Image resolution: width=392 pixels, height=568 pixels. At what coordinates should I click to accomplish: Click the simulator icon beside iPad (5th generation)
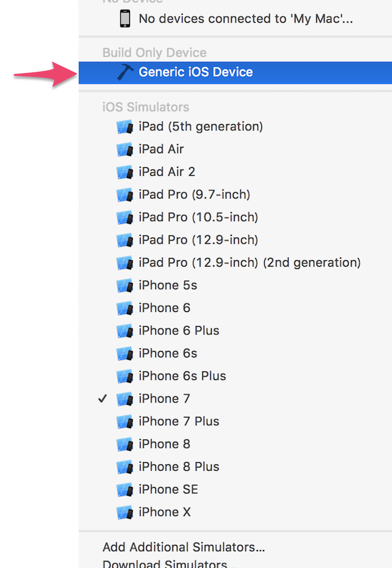pos(125,127)
